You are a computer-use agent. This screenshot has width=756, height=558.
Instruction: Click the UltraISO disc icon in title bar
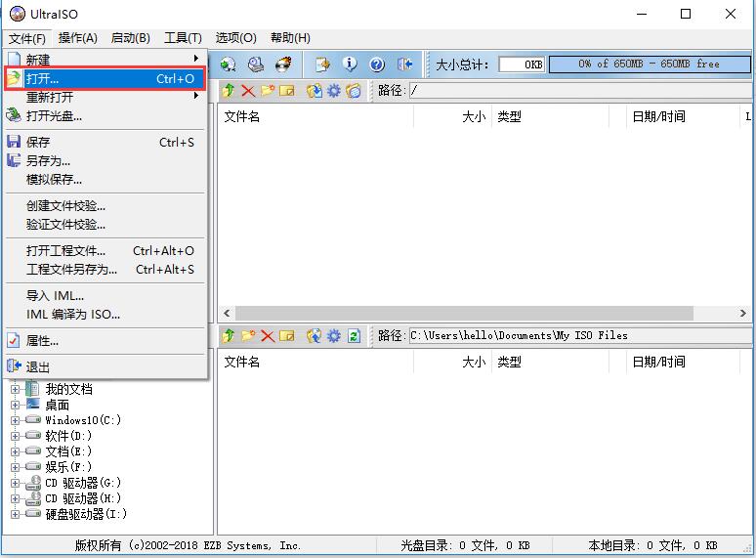pos(18,14)
